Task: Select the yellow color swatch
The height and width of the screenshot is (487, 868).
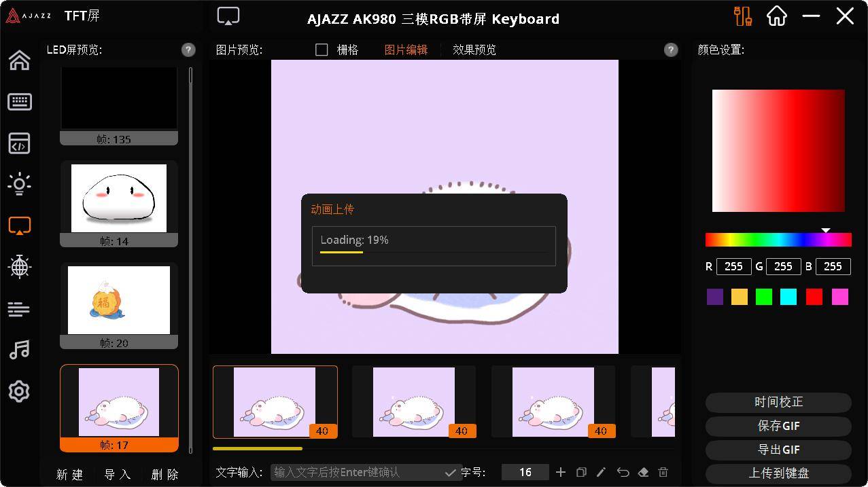Action: [x=740, y=297]
